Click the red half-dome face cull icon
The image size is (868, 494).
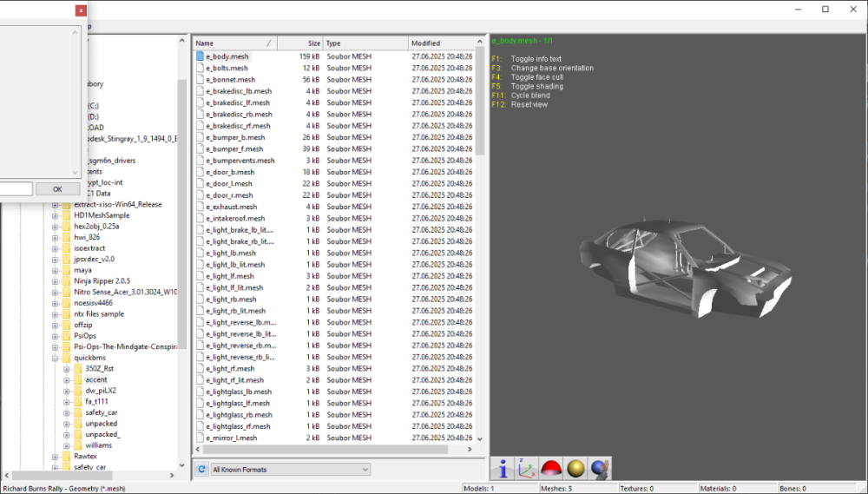click(x=550, y=469)
